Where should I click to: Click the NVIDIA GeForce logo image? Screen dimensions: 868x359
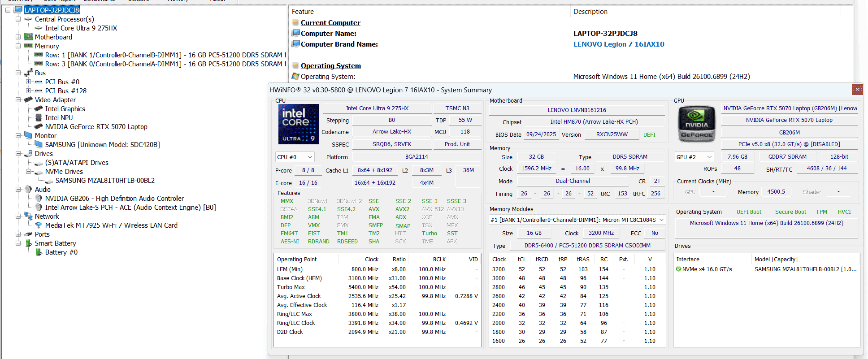coord(696,124)
